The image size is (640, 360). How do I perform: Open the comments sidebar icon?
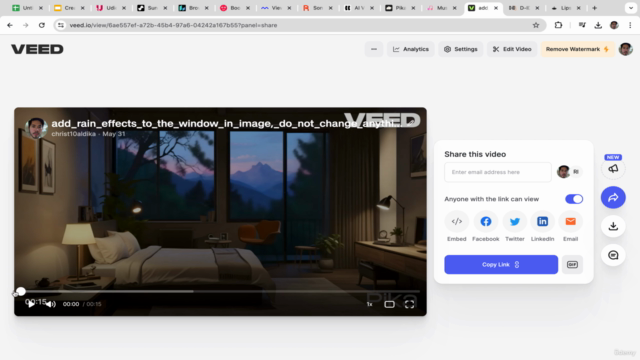(613, 255)
